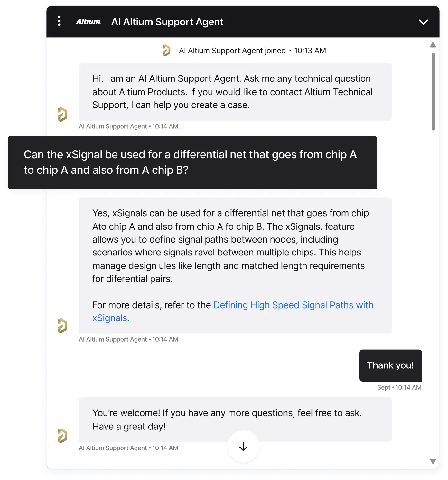The width and height of the screenshot is (448, 480).
Task: Click the vertical scrollbar thumb
Action: [x=433, y=92]
